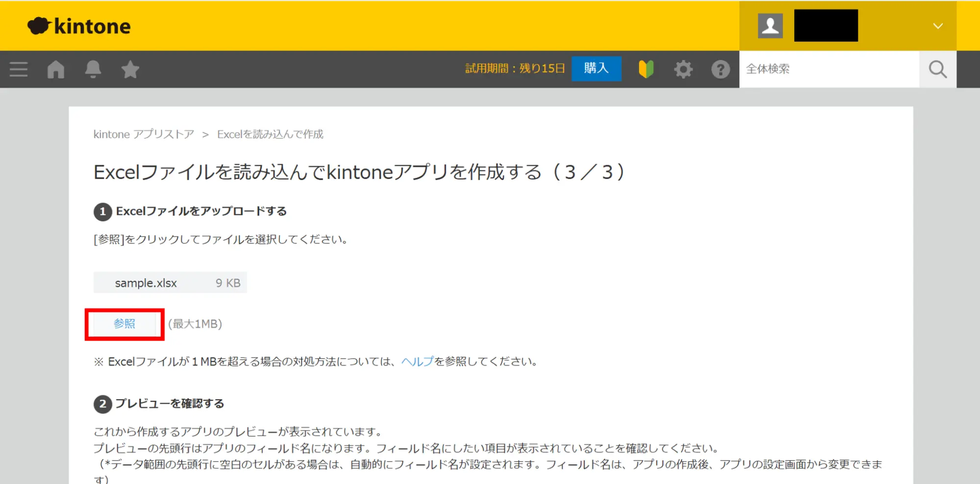Select the uploaded sample.xlsx file

tap(146, 283)
